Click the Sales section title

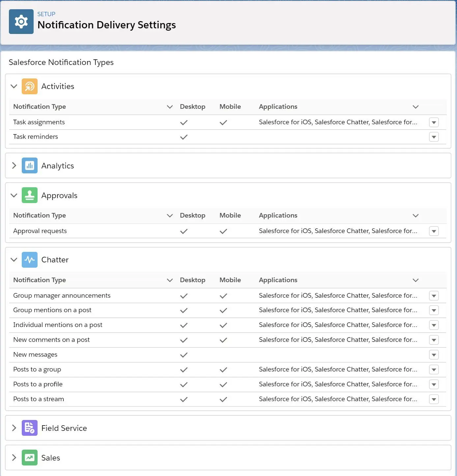click(51, 458)
